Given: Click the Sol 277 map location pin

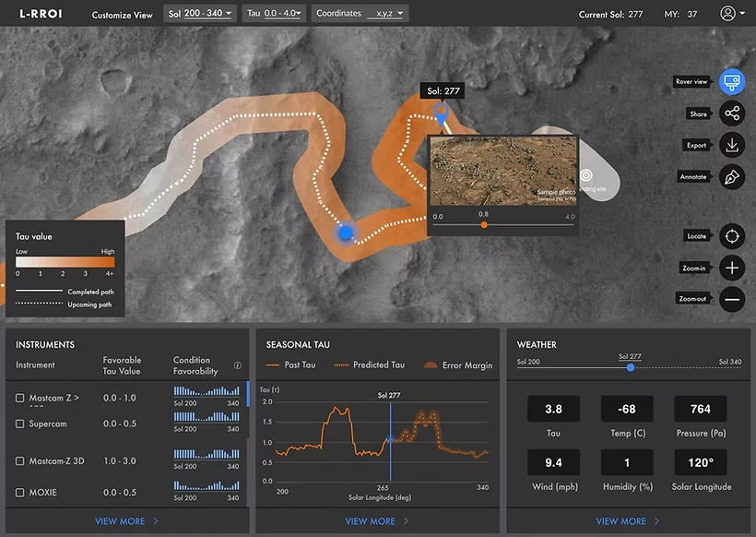Looking at the screenshot, I should [x=442, y=113].
